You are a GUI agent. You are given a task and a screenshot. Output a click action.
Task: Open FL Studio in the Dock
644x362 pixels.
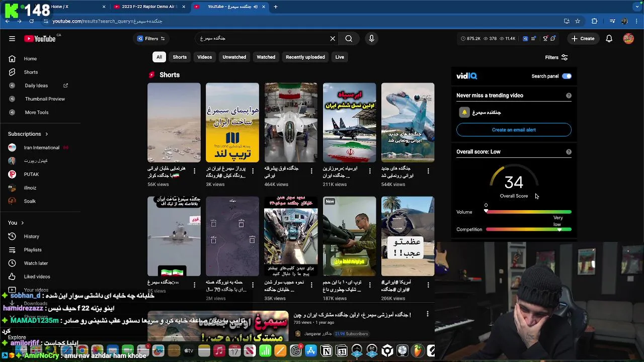(x=418, y=350)
